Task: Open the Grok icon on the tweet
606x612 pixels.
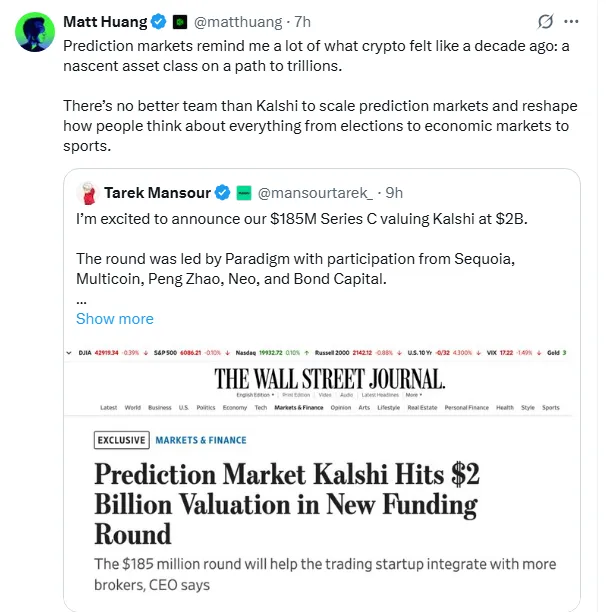Action: pyautogui.click(x=545, y=22)
